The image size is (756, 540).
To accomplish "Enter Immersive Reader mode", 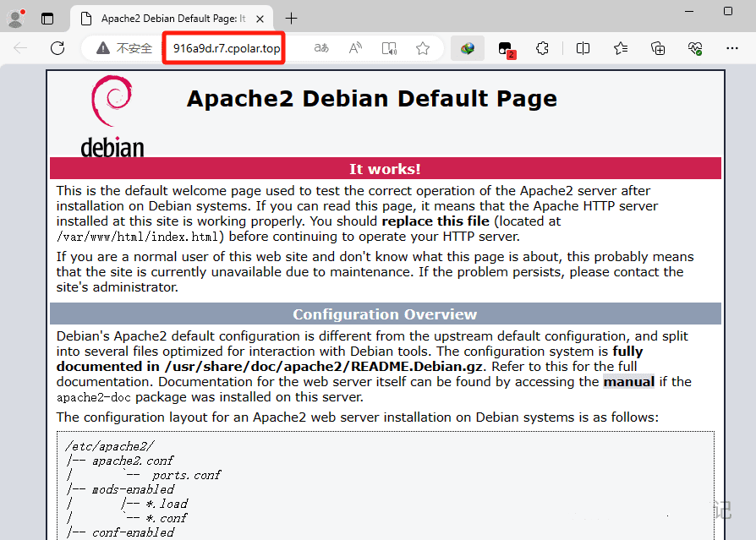I will point(389,48).
